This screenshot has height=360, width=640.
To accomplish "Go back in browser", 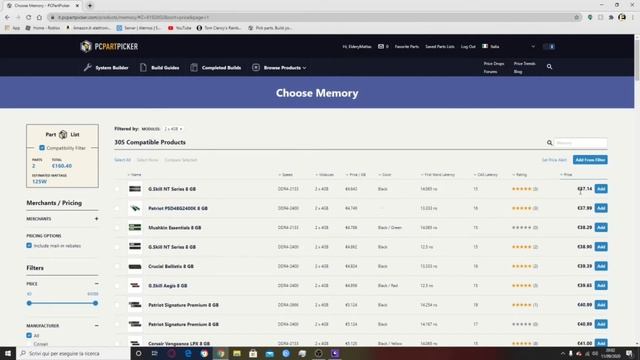I will click(7, 18).
